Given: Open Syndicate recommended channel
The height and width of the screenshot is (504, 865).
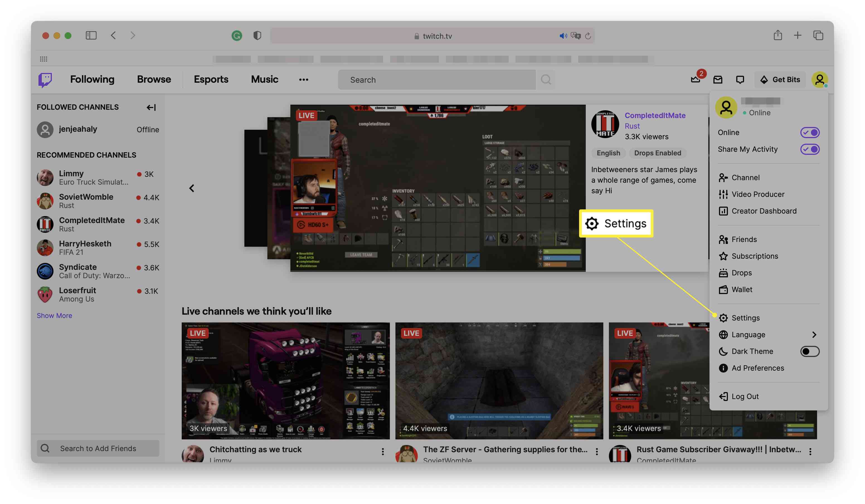Looking at the screenshot, I should point(98,271).
